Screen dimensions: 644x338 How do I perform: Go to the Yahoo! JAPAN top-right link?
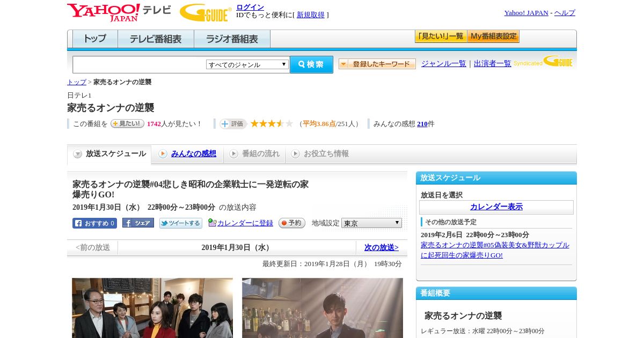click(526, 13)
